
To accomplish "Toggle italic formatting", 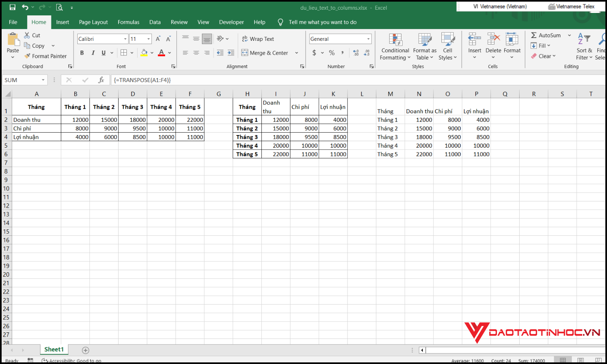I will pos(93,53).
